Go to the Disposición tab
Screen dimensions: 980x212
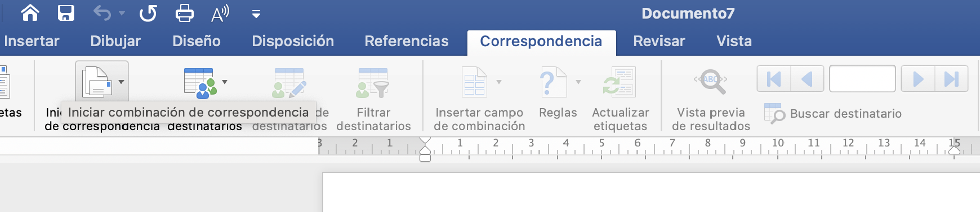point(292,41)
